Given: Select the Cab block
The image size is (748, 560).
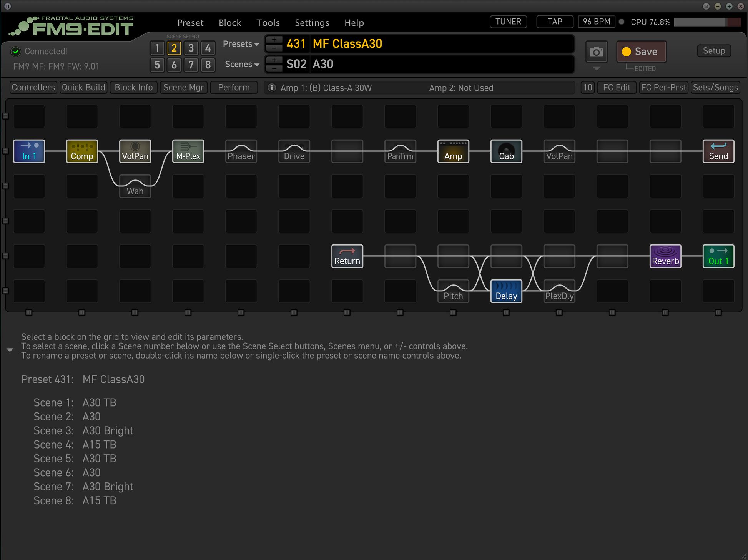Looking at the screenshot, I should pos(506,151).
